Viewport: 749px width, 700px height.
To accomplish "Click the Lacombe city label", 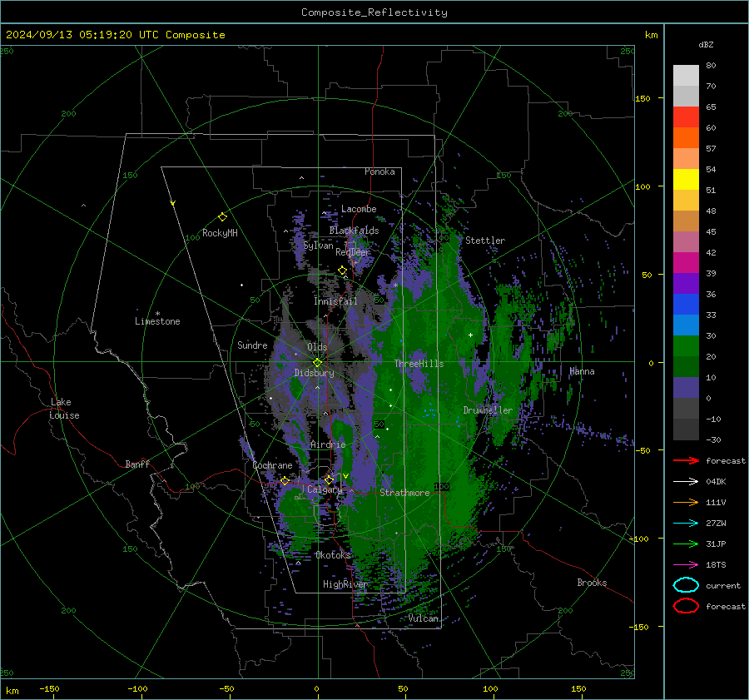I will pyautogui.click(x=359, y=209).
